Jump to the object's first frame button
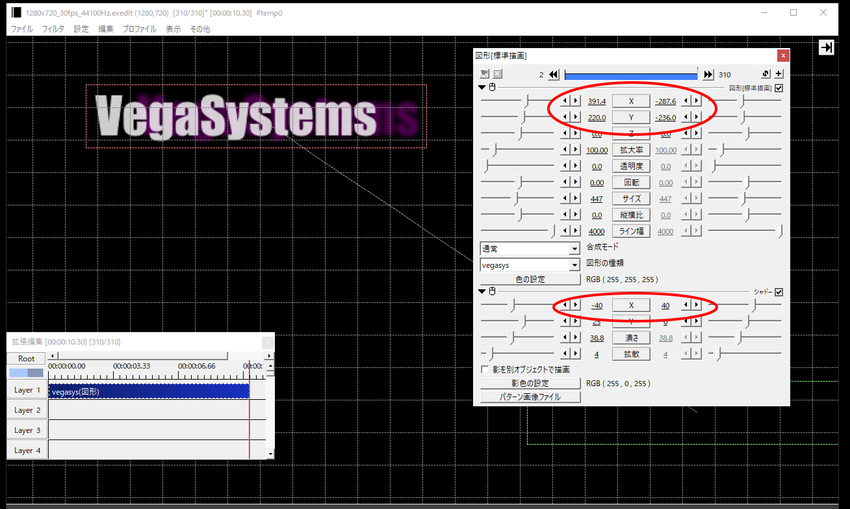This screenshot has height=509, width=850. [x=553, y=74]
